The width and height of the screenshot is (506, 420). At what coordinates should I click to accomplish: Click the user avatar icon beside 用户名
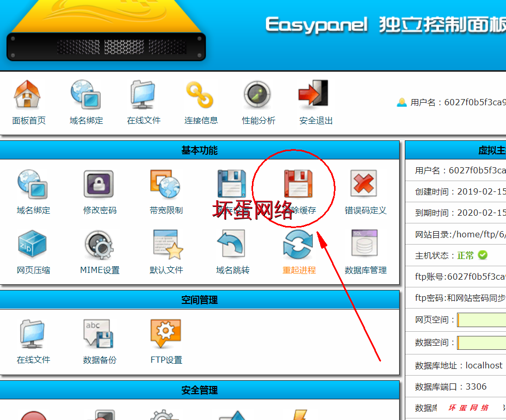(x=402, y=102)
